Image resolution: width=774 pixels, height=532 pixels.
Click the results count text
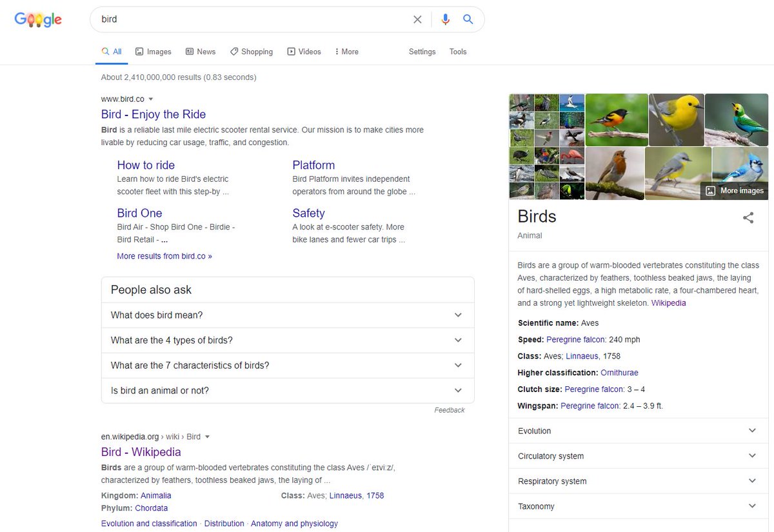179,77
